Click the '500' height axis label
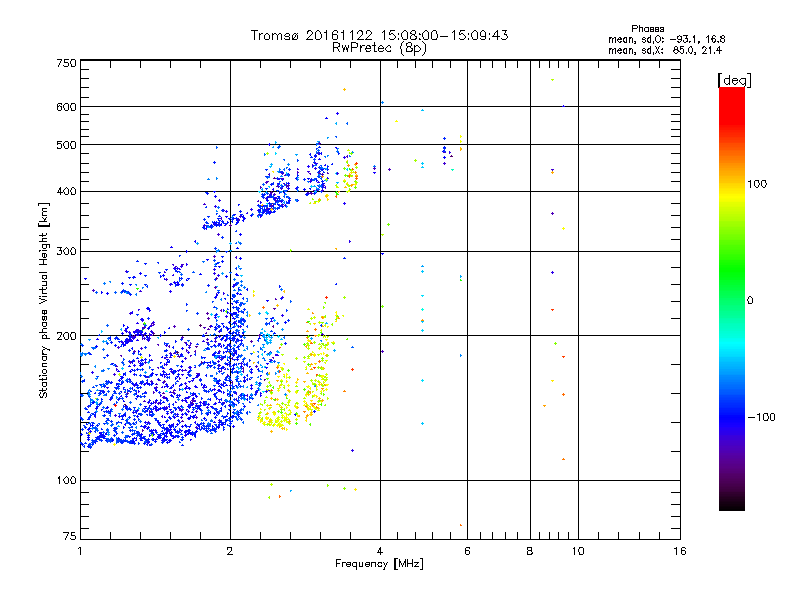 pyautogui.click(x=66, y=145)
